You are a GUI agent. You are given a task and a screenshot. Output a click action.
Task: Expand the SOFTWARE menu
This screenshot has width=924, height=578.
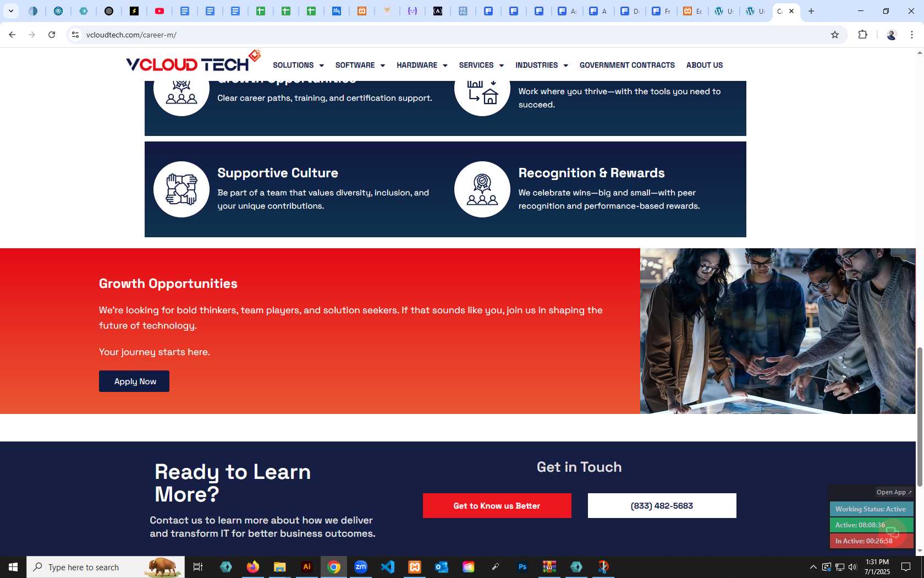tap(360, 65)
